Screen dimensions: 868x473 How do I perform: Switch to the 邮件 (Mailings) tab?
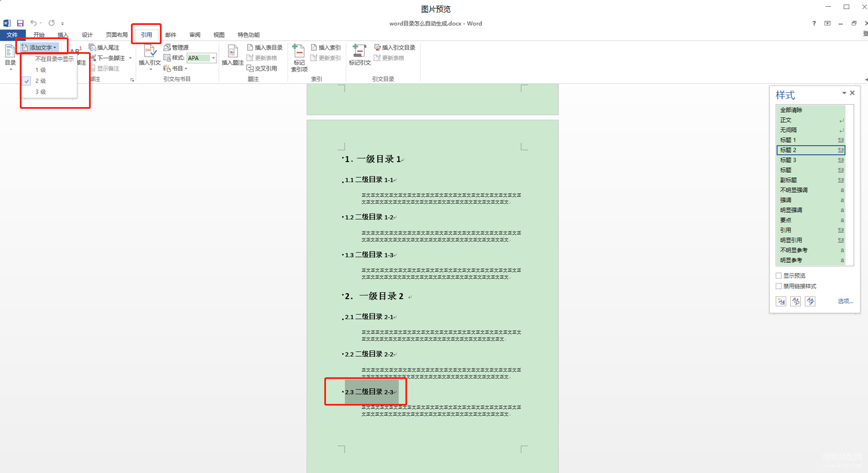pos(171,35)
